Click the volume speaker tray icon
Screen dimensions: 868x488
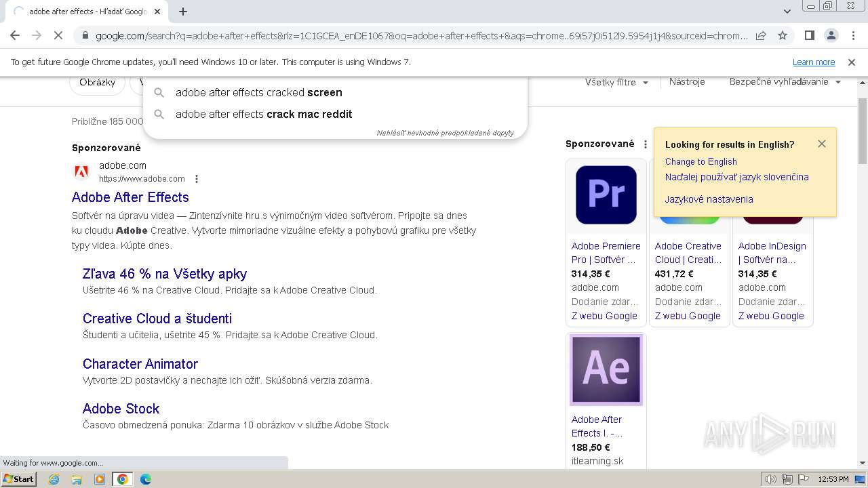click(771, 479)
